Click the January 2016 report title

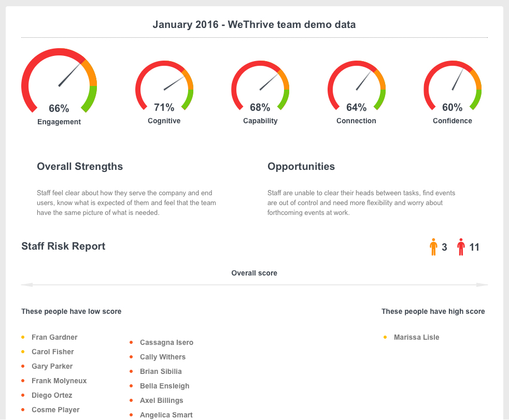[x=253, y=24]
